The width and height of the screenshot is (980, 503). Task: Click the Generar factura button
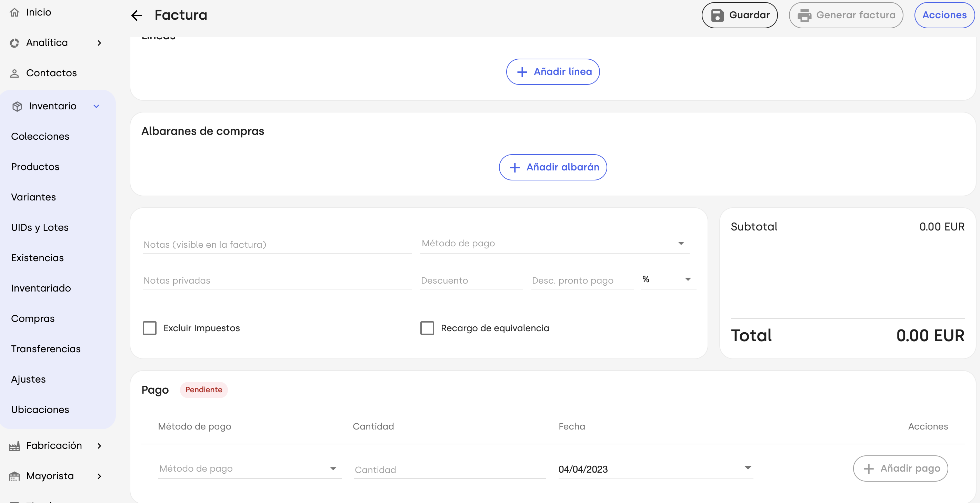[846, 15]
